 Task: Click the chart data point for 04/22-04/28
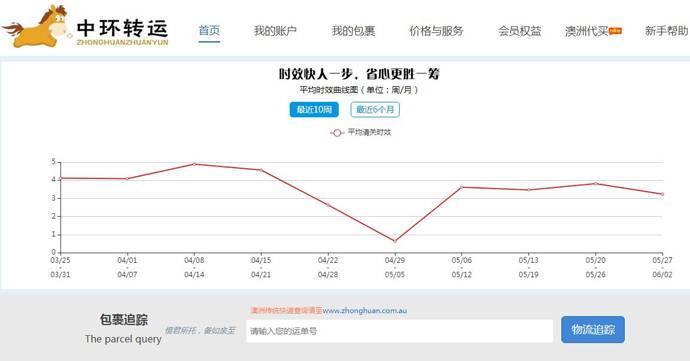coord(328,205)
